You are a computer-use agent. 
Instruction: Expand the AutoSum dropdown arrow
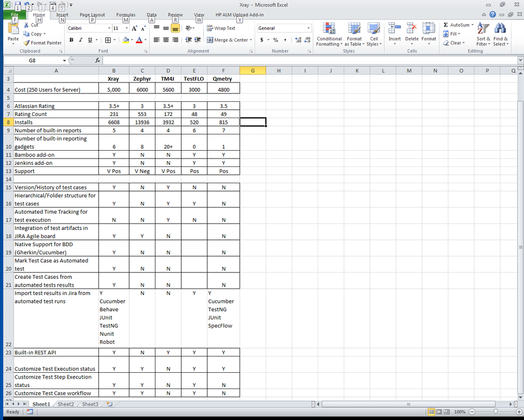[x=473, y=25]
